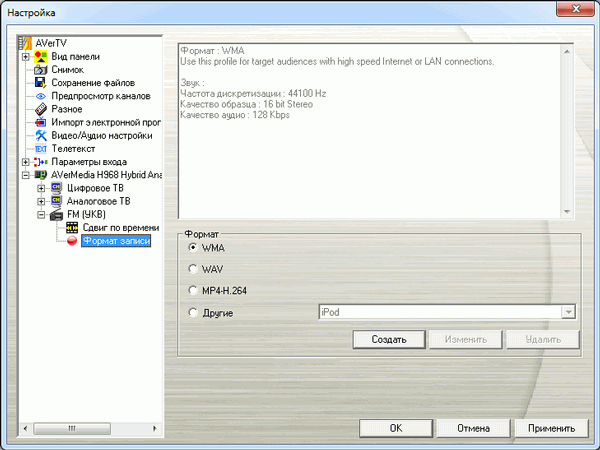Select Предпросмотр каналов in the tree
600x450 pixels.
pyautogui.click(x=101, y=96)
